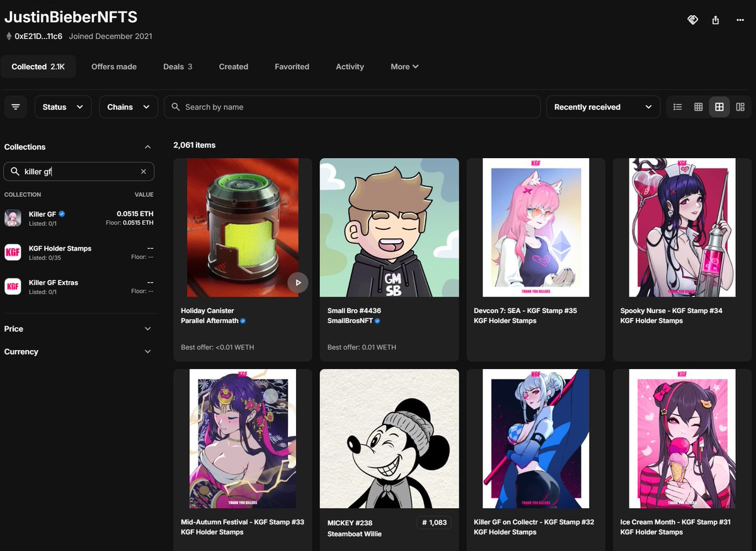Filter by KGF Holder Stamps collection row
Image resolution: width=756 pixels, height=551 pixels.
click(79, 253)
